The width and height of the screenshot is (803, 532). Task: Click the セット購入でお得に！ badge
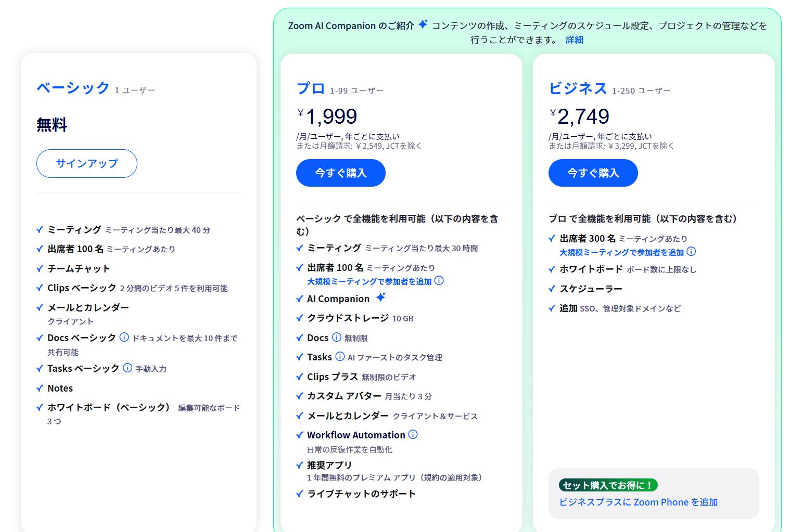(608, 485)
